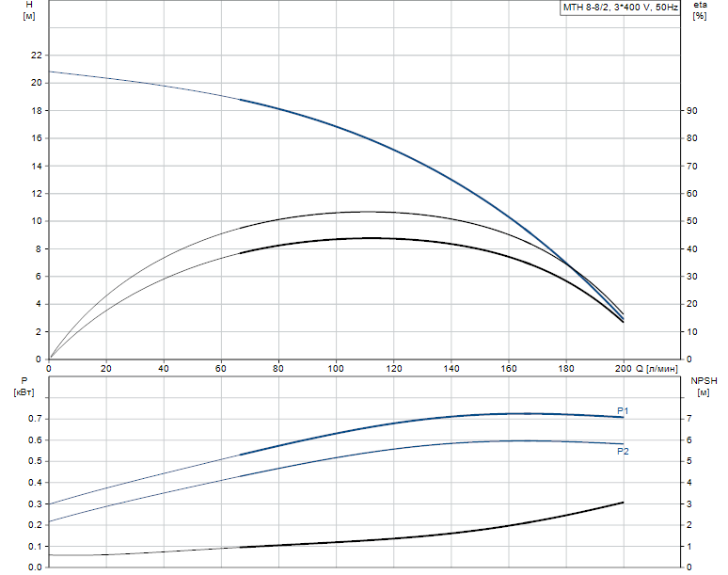Click the P2 curve label
Screen dimensions: 728x575
(x=623, y=452)
